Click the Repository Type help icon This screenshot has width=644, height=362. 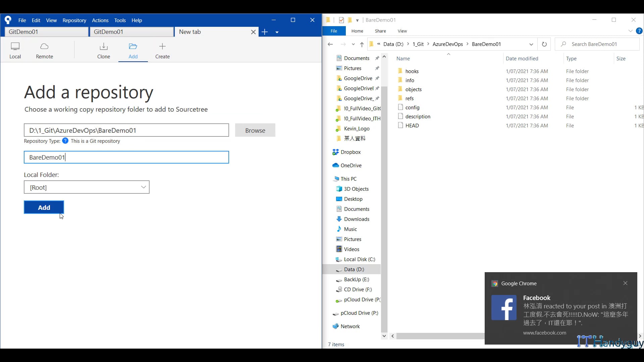pos(65,141)
